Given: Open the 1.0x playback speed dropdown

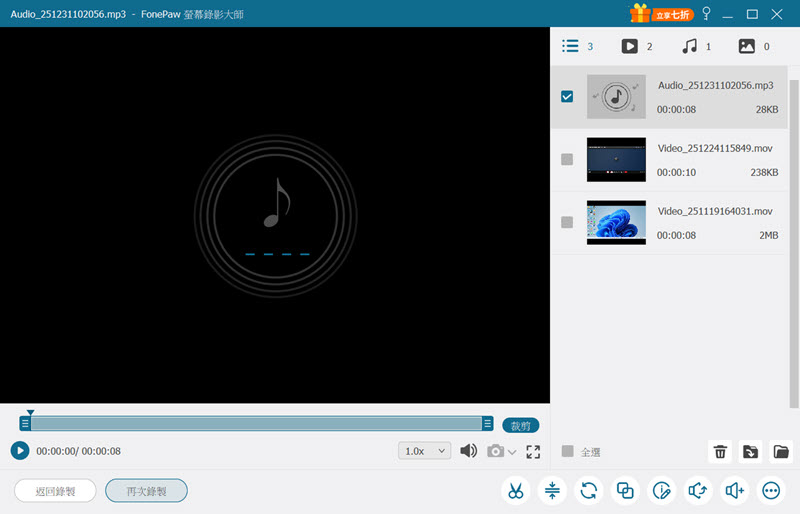Looking at the screenshot, I should click(425, 451).
